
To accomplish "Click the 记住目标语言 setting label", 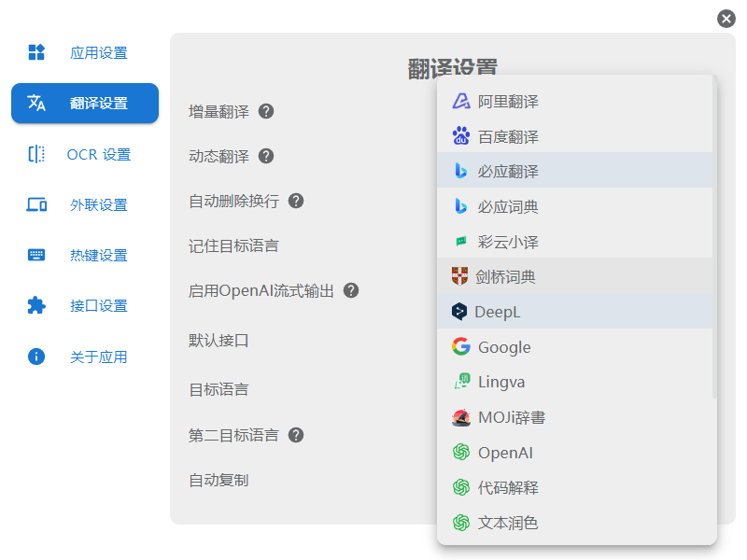I will 233,245.
